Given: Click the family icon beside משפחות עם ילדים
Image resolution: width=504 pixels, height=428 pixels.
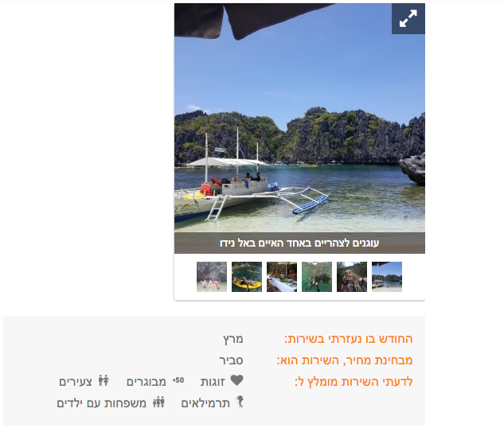Looking at the screenshot, I should click(158, 402).
